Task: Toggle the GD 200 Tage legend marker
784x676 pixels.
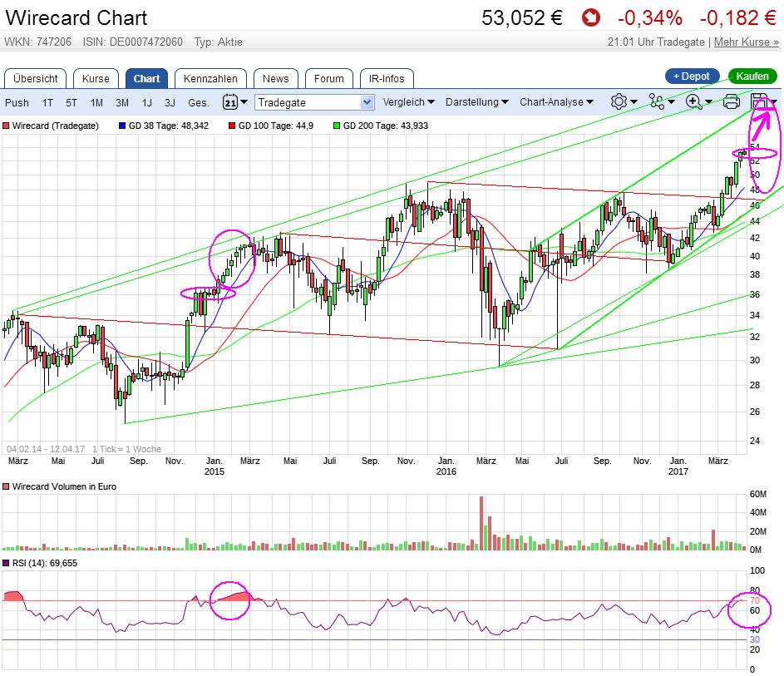Action: point(336,126)
